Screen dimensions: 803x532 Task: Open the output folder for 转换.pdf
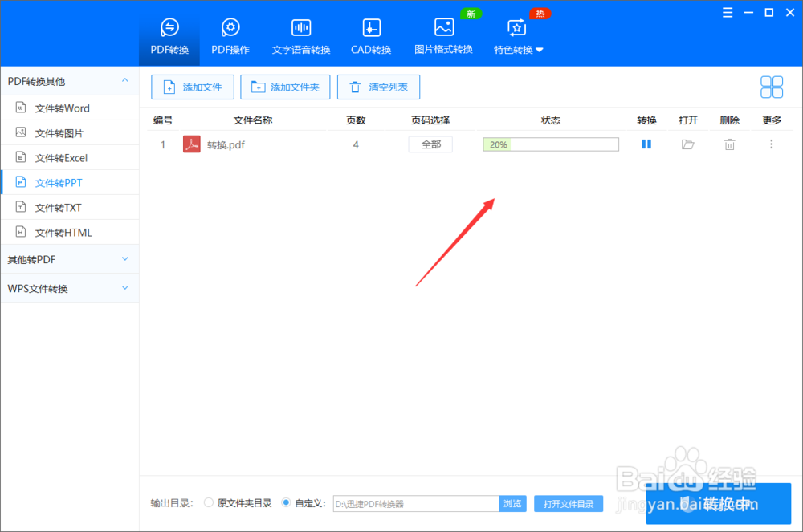coord(688,144)
